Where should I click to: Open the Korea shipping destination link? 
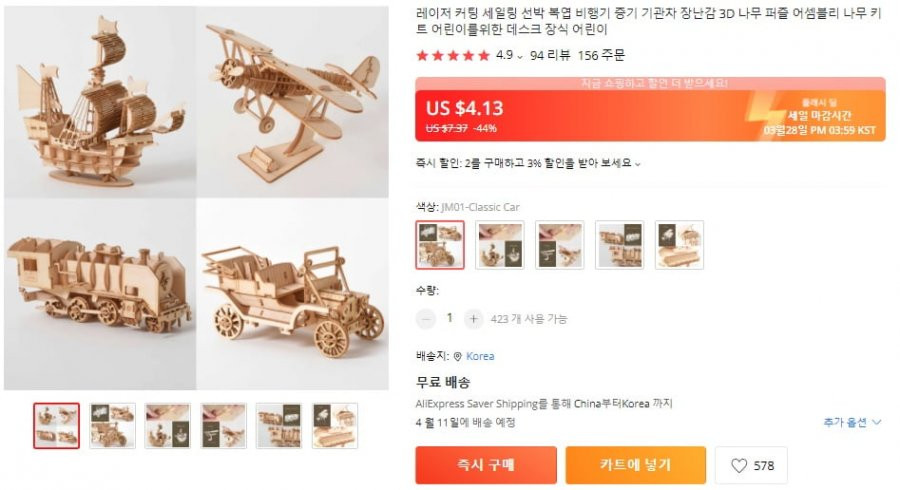(x=480, y=356)
